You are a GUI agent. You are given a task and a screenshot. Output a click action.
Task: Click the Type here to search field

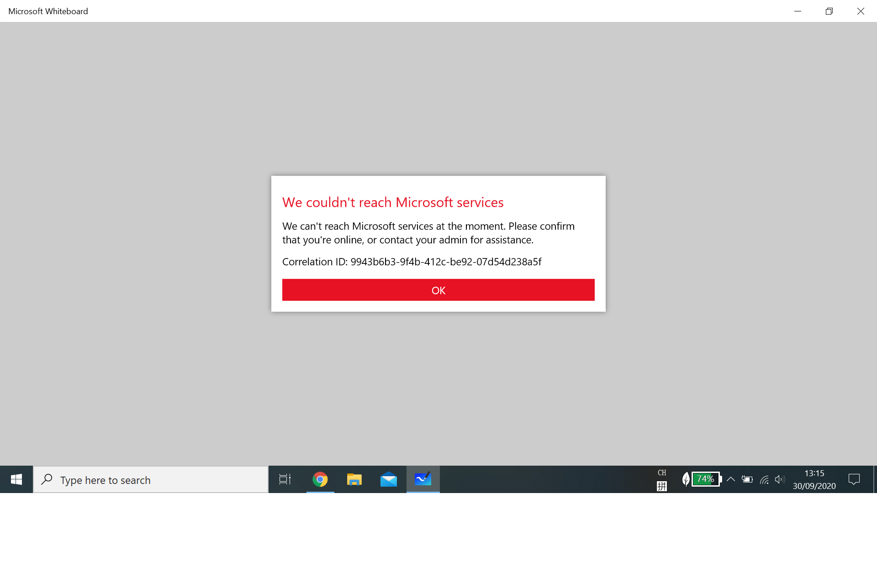click(151, 479)
